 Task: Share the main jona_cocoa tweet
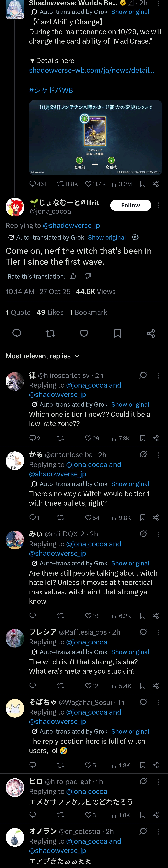(151, 333)
